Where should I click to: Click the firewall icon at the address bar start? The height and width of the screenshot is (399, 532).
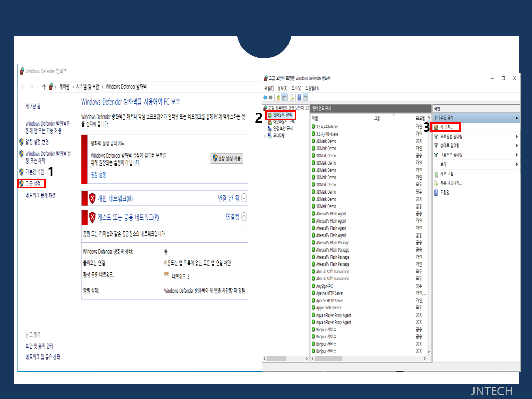coord(51,87)
